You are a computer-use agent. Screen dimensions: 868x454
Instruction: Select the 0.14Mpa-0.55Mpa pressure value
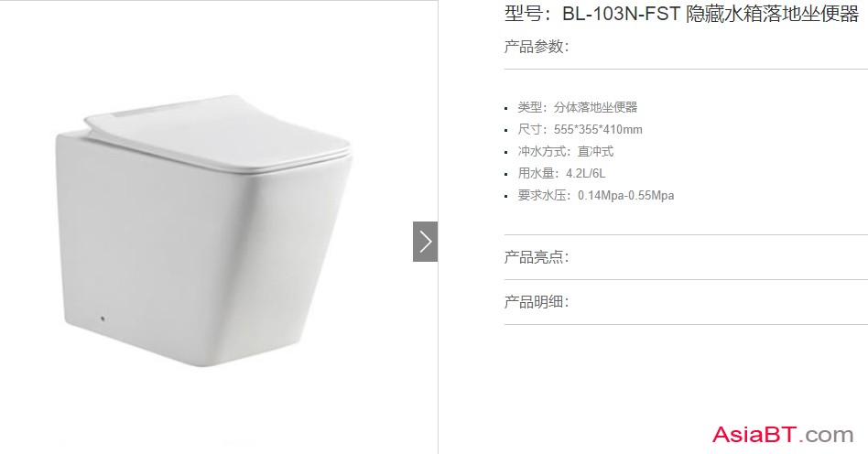pos(626,196)
